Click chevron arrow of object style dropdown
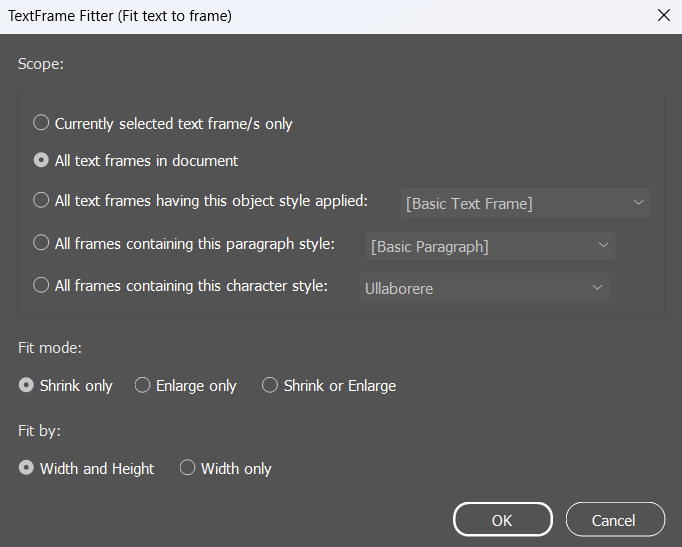Screen dimensions: 682x547 click(638, 203)
